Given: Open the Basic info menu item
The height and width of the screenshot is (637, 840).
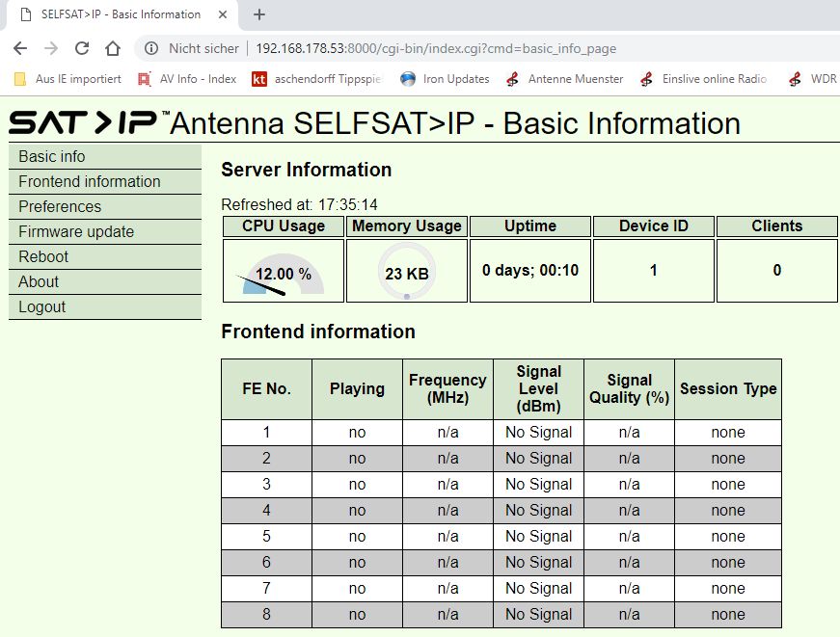Looking at the screenshot, I should click(x=52, y=156).
